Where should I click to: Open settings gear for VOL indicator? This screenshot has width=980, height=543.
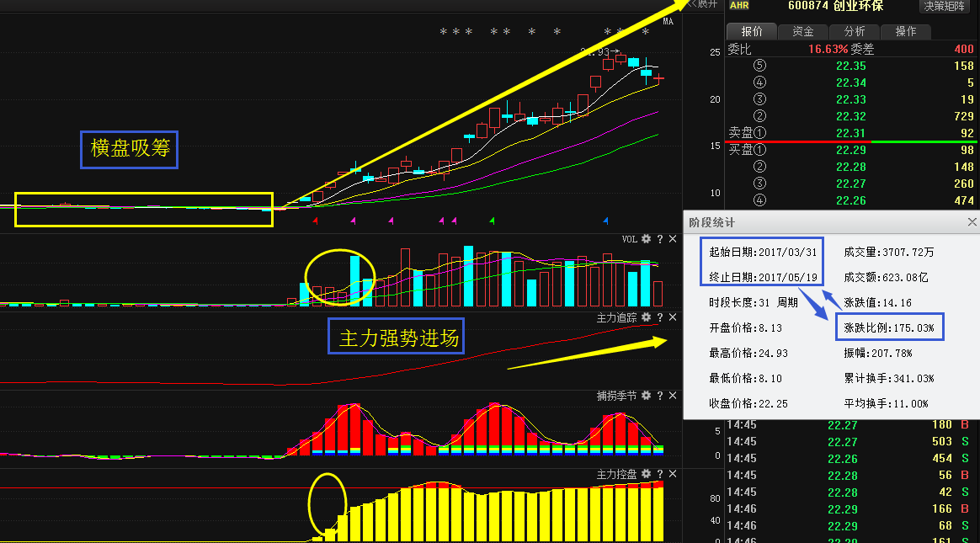click(x=646, y=239)
